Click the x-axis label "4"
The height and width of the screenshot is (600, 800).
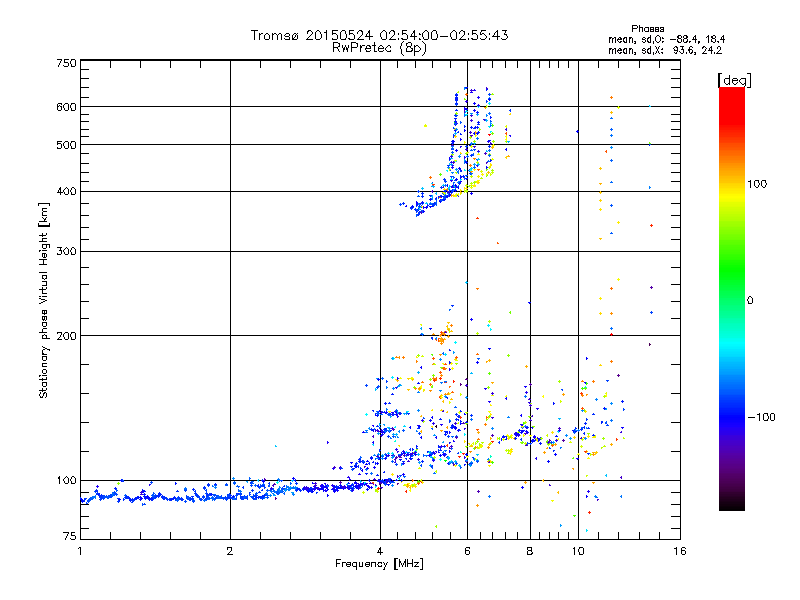click(380, 551)
